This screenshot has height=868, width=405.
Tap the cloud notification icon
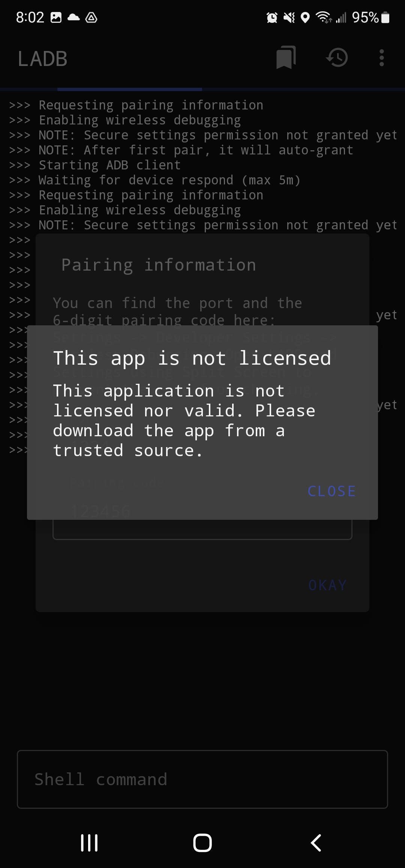tap(73, 18)
